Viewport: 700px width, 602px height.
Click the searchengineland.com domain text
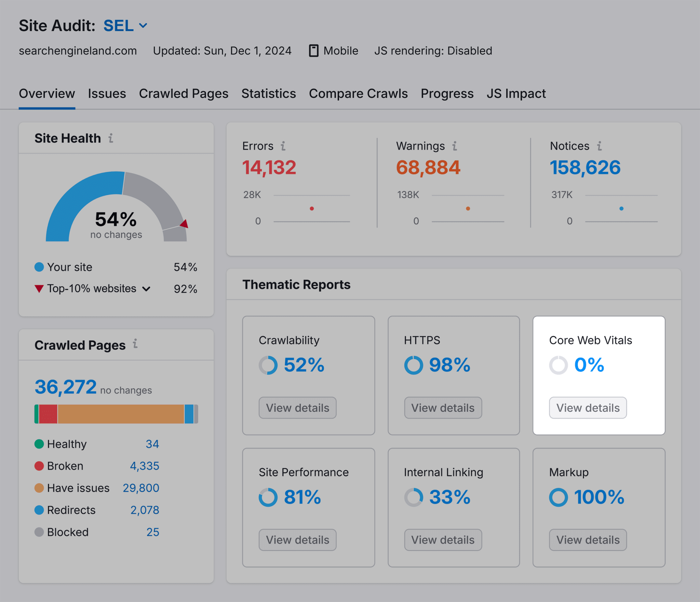click(x=78, y=51)
